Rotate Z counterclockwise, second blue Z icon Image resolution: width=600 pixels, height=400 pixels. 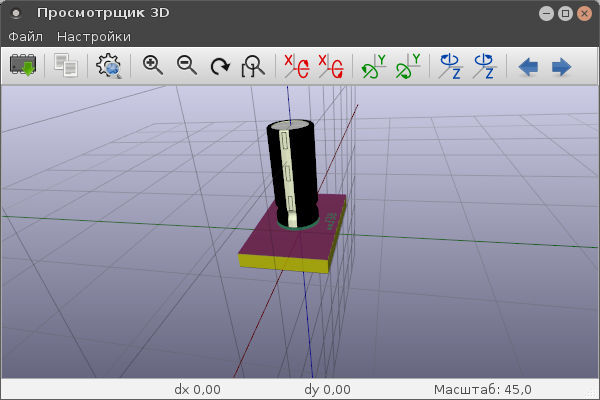point(484,66)
